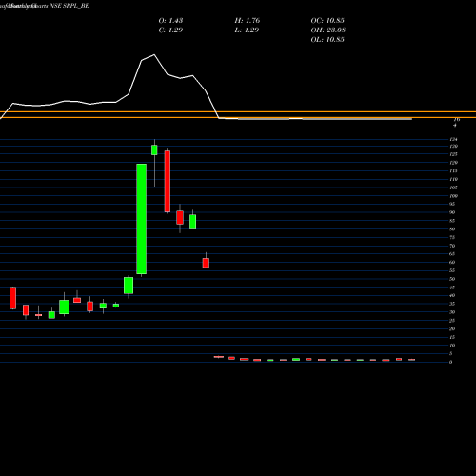
Task: Click the '50' price axis label
Action: click(x=452, y=279)
